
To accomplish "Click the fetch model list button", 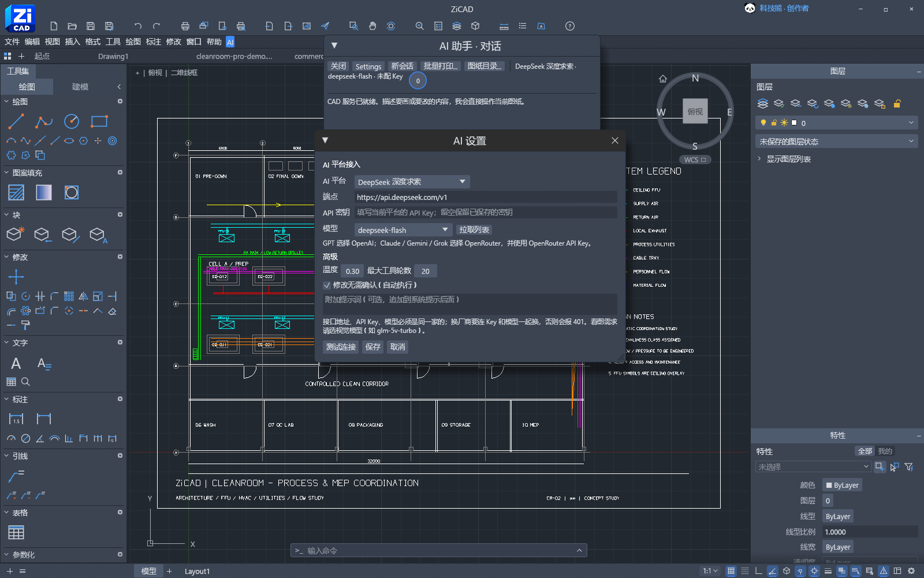I will point(474,229).
